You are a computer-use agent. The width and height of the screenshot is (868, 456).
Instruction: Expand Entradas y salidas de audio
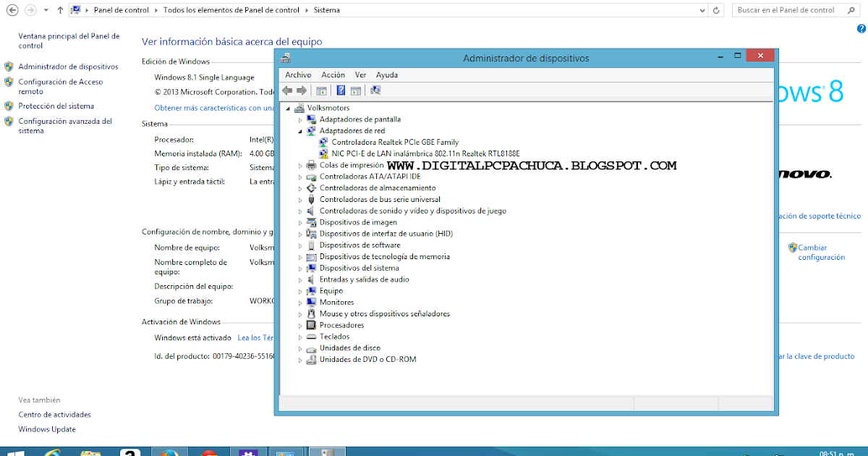coord(300,279)
